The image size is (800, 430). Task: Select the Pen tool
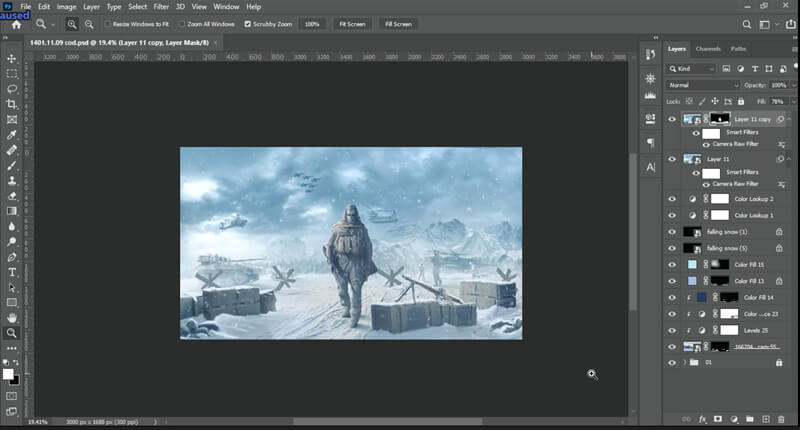point(12,257)
